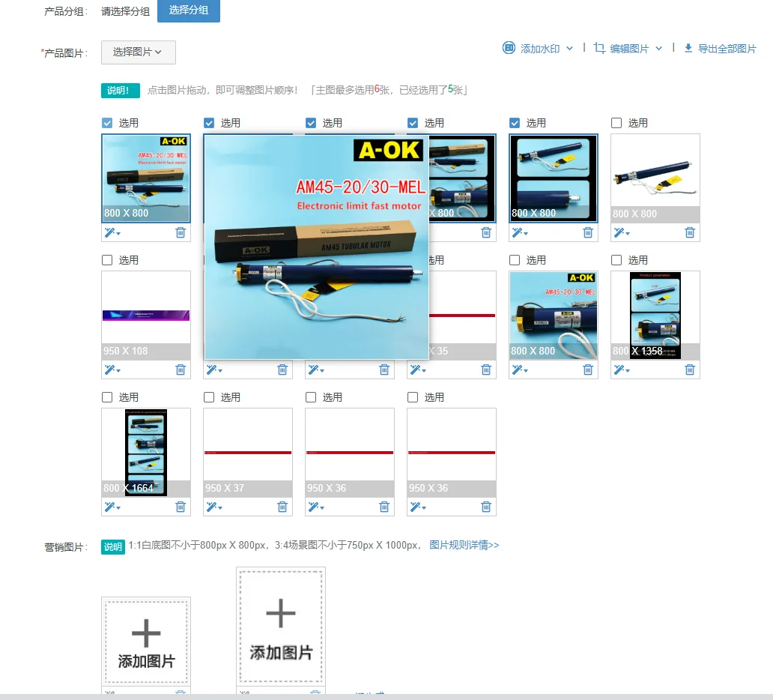Image resolution: width=773 pixels, height=700 pixels.
Task: Click the green 说明! badge
Action: click(x=121, y=90)
